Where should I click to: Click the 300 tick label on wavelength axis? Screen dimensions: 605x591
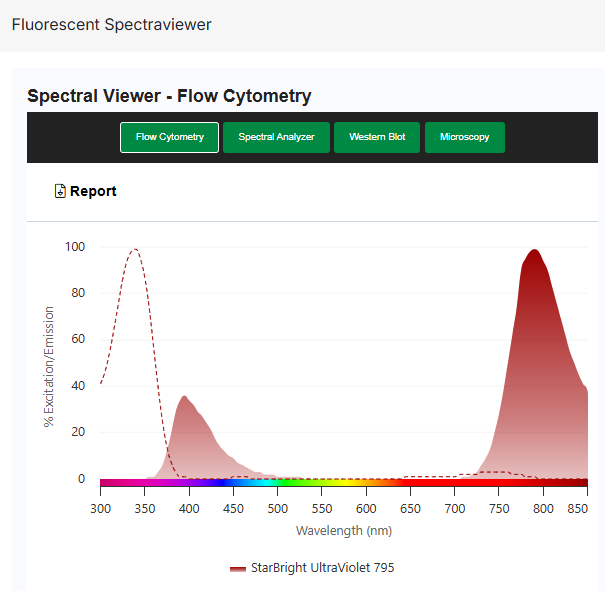101,508
